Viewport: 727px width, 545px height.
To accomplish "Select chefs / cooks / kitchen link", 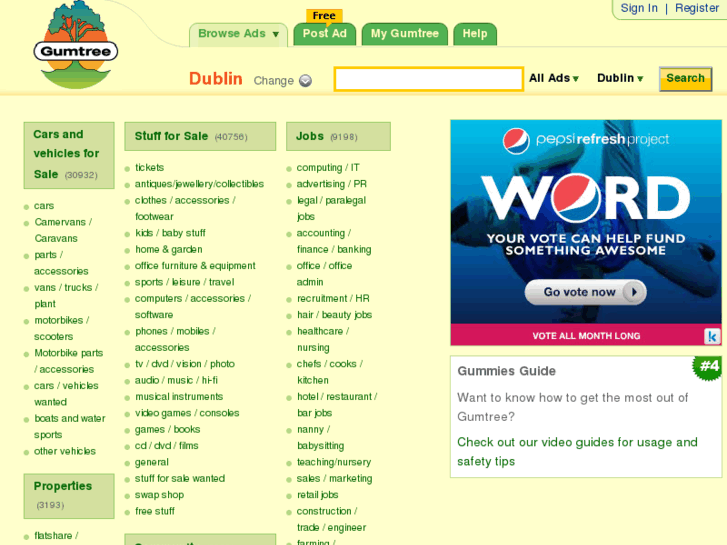I will [x=330, y=372].
